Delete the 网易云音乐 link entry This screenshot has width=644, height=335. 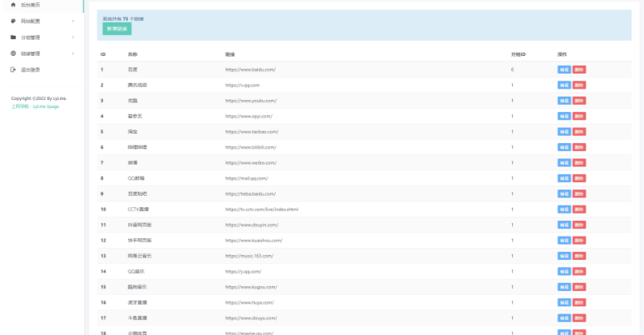click(579, 256)
